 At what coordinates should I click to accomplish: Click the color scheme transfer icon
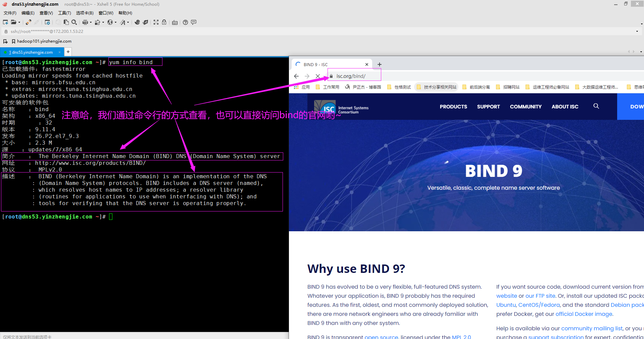click(x=97, y=22)
